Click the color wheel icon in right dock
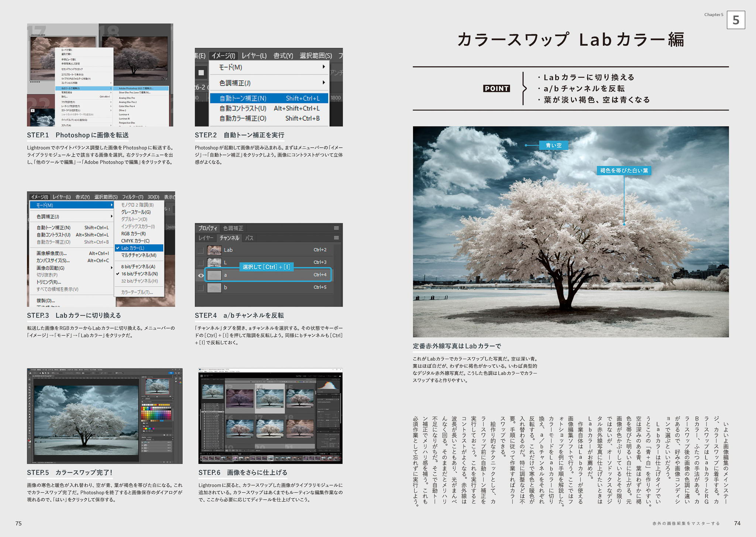 pyautogui.click(x=180, y=382)
